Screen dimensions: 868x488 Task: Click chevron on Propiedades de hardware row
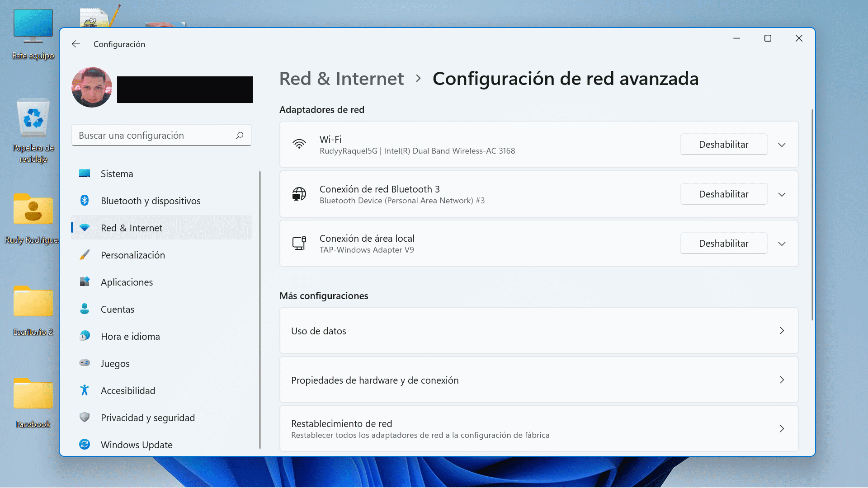coord(782,380)
